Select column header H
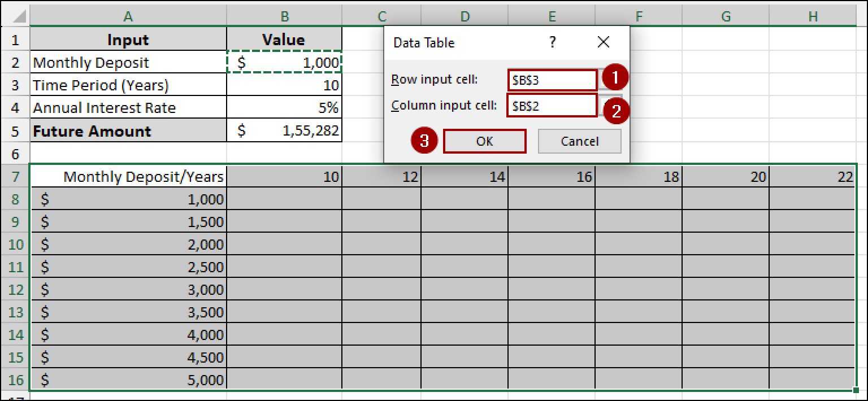The image size is (868, 401). (x=813, y=16)
